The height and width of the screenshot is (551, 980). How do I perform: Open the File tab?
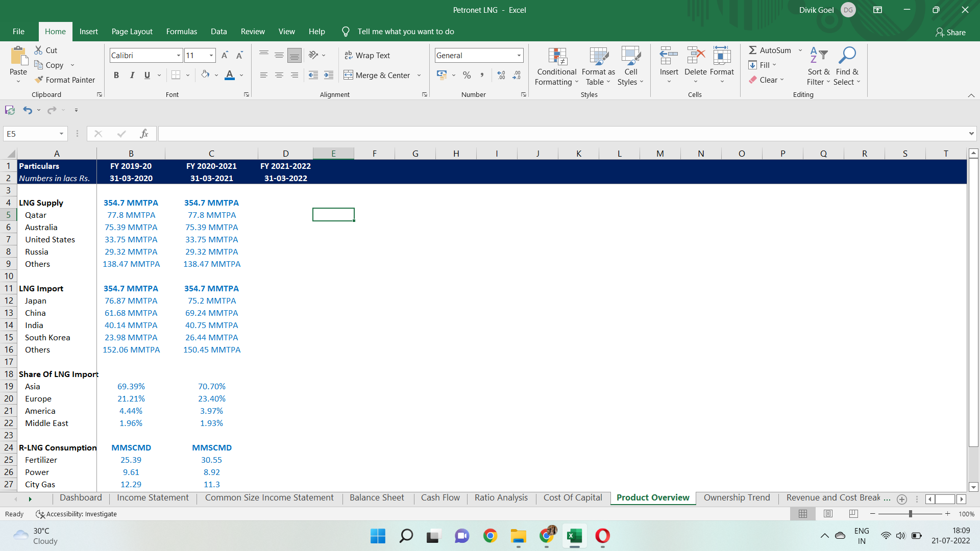[18, 32]
